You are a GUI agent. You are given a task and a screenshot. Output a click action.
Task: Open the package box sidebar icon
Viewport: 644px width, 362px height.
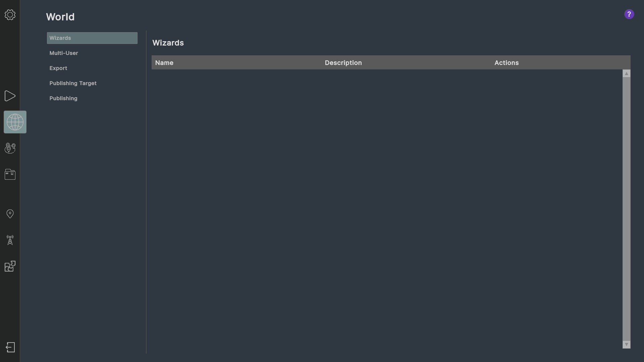[x=10, y=174]
